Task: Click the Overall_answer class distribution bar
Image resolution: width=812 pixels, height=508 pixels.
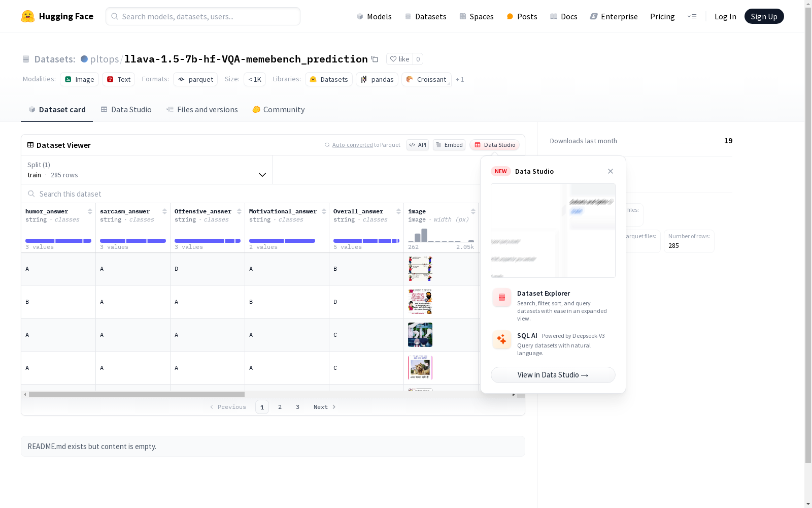Action: click(366, 241)
